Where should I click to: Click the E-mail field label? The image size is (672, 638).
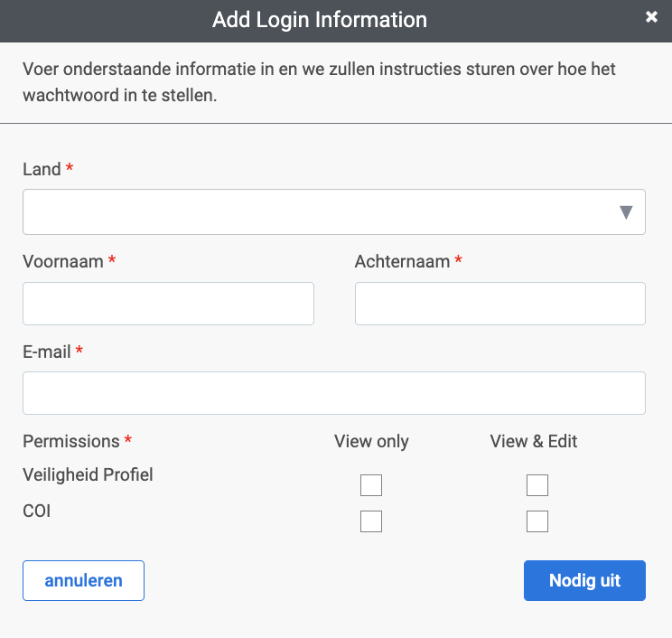47,352
